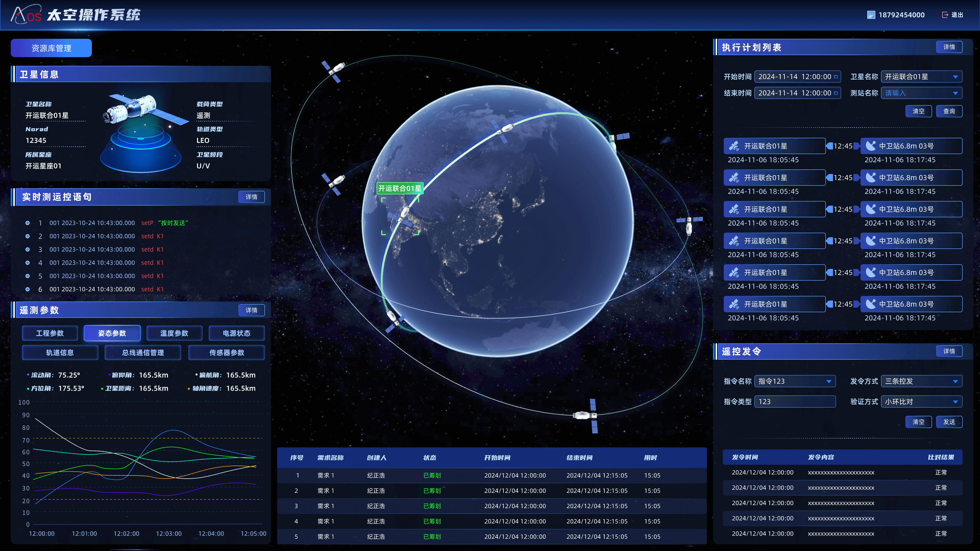This screenshot has width=980, height=551.
Task: Click satellite icon in first plan row
Action: [x=734, y=146]
